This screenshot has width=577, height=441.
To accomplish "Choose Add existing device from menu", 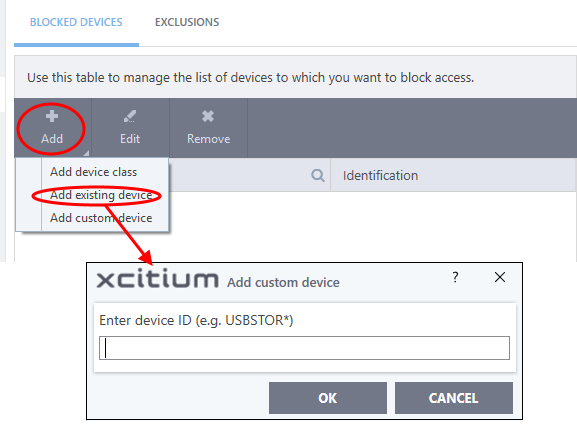I will point(101,195).
